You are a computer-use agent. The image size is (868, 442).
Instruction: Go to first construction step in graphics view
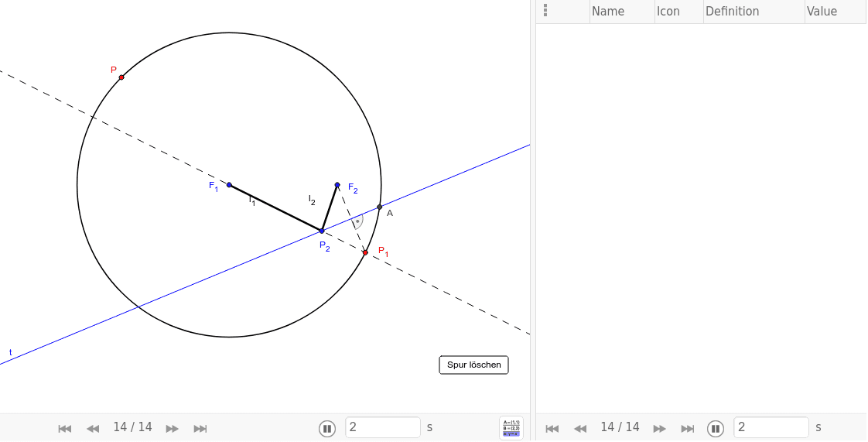pyautogui.click(x=65, y=428)
